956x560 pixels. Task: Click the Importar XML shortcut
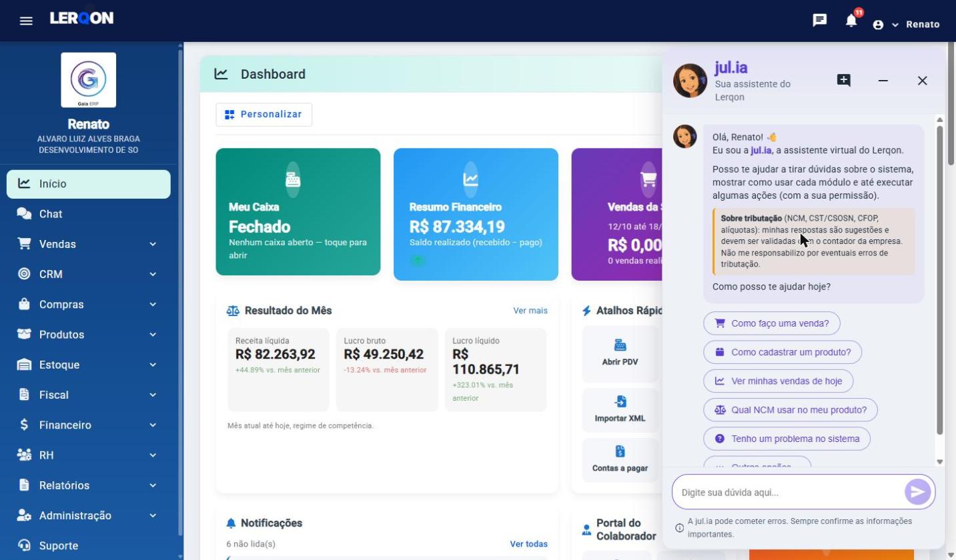click(x=620, y=409)
